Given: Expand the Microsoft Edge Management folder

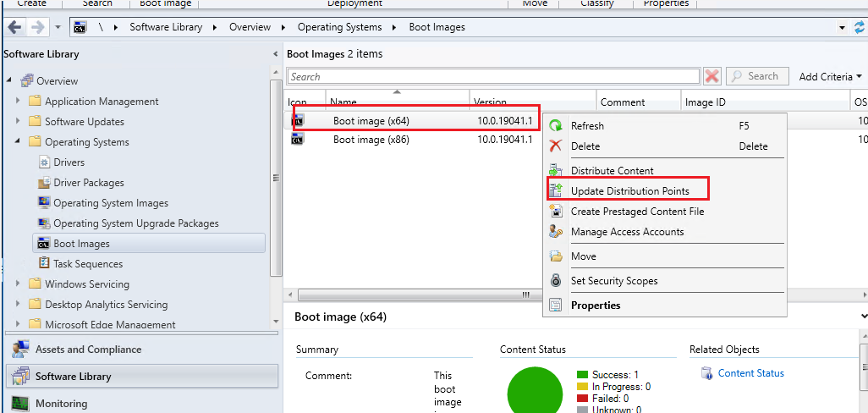Looking at the screenshot, I should pyautogui.click(x=19, y=324).
